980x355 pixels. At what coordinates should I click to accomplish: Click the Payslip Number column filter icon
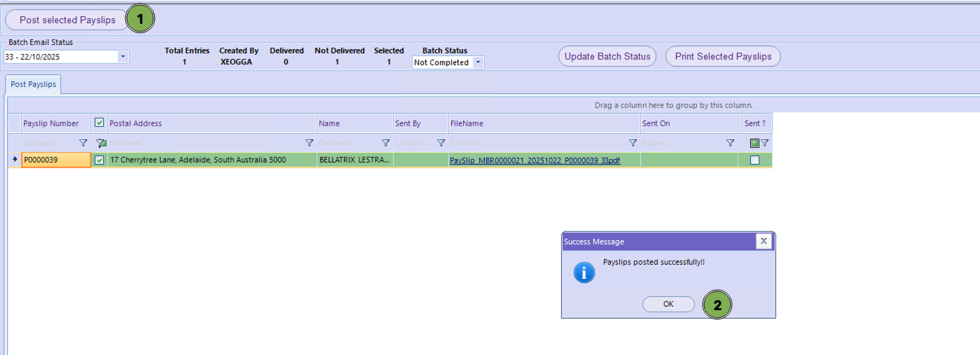click(83, 143)
